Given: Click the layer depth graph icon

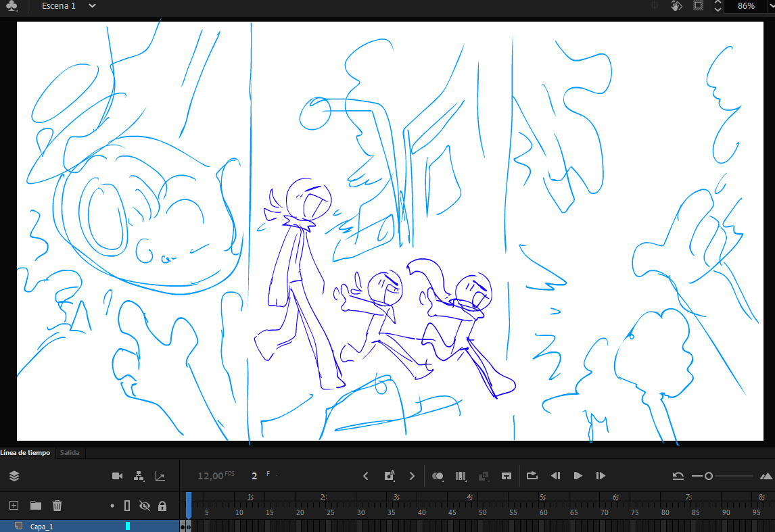Looking at the screenshot, I should coord(160,476).
